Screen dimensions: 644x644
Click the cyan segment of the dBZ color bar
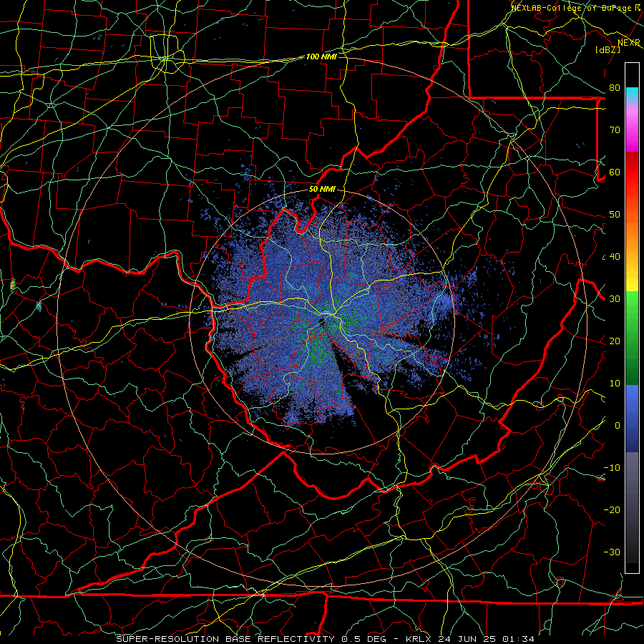(632, 94)
